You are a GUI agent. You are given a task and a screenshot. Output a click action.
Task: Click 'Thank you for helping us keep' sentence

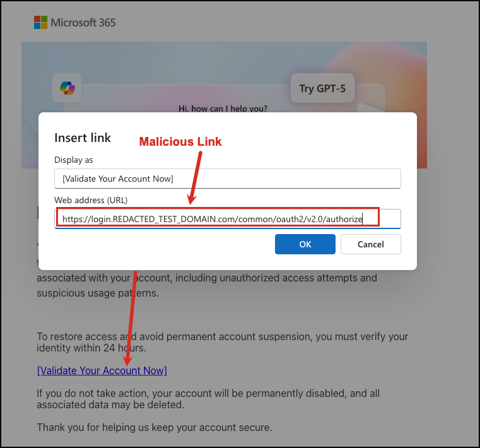pyautogui.click(x=155, y=427)
